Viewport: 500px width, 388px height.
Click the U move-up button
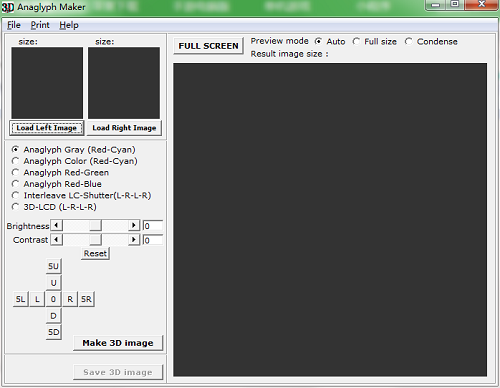pyautogui.click(x=53, y=283)
